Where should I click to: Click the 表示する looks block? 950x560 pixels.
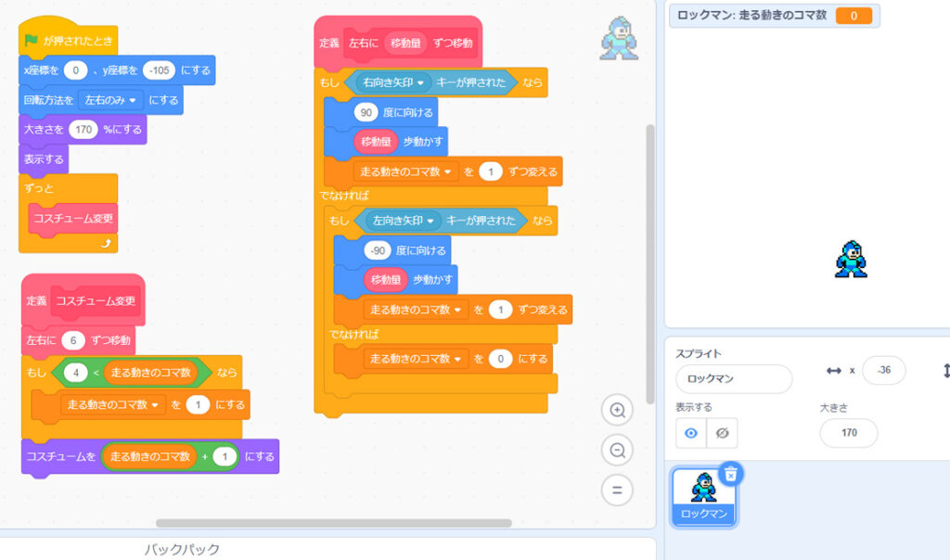(x=44, y=159)
